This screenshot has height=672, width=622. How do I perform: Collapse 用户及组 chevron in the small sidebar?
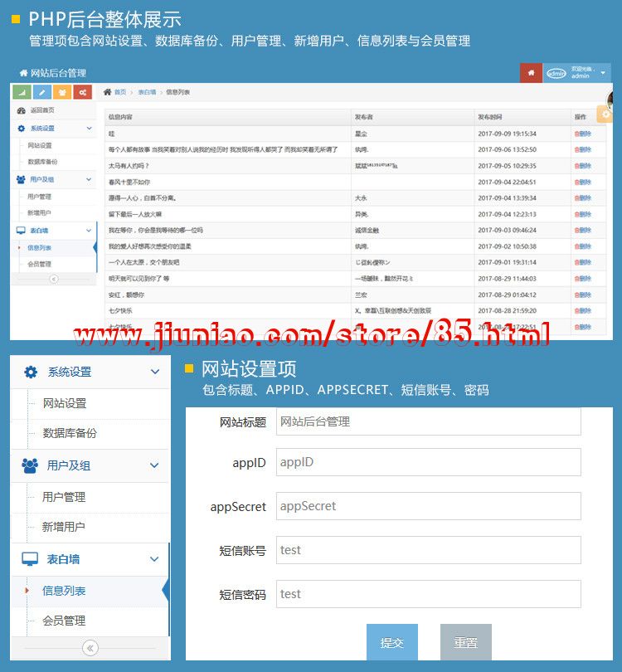coord(89,179)
